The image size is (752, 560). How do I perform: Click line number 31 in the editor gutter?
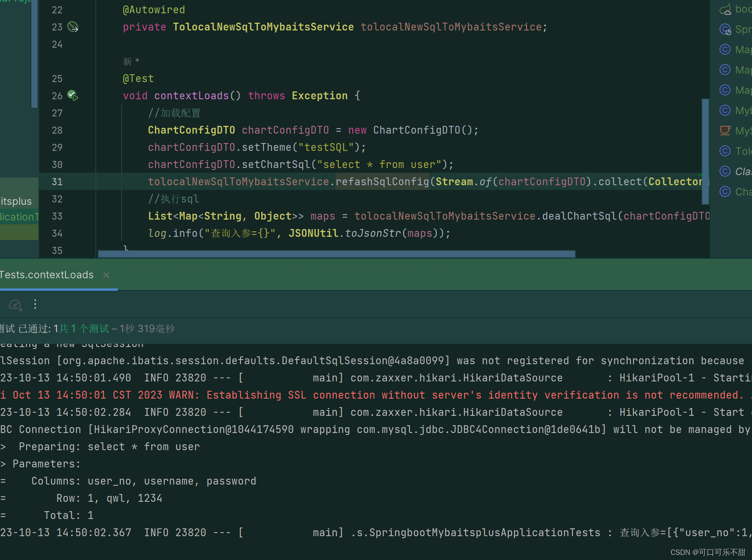(57, 181)
